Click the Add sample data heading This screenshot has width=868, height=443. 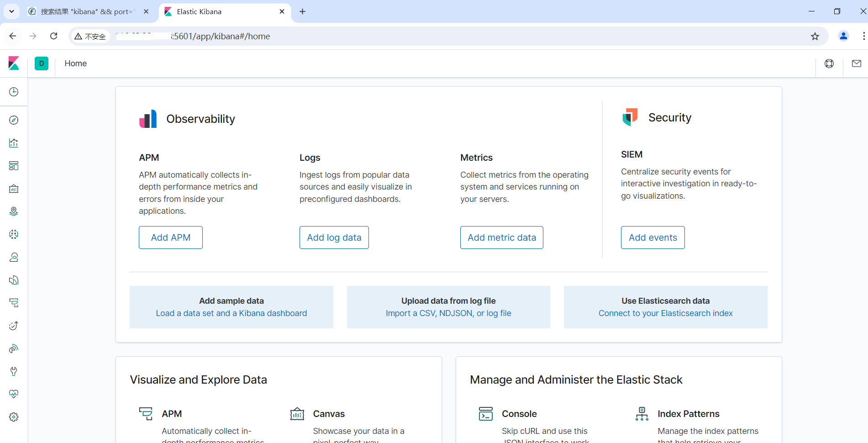[231, 301]
